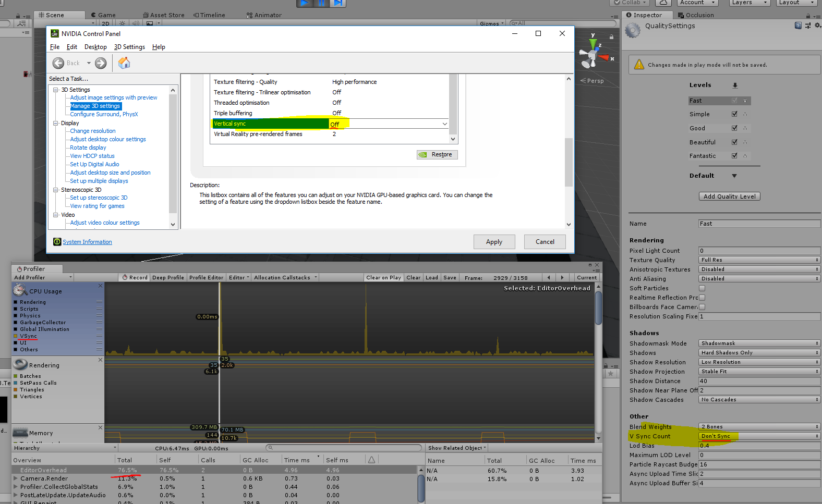
Task: Open the QualitySettings preset sliders icon
Action: (808, 26)
